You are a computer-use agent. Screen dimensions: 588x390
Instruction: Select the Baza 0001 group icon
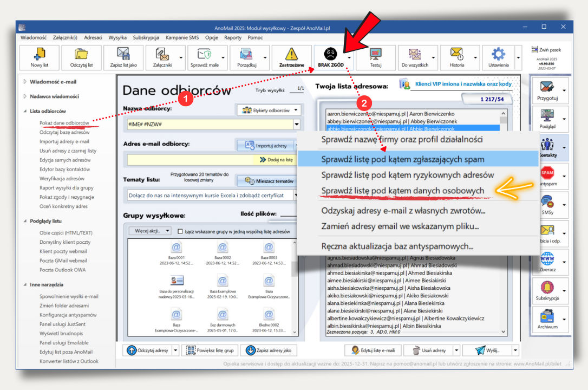click(177, 248)
